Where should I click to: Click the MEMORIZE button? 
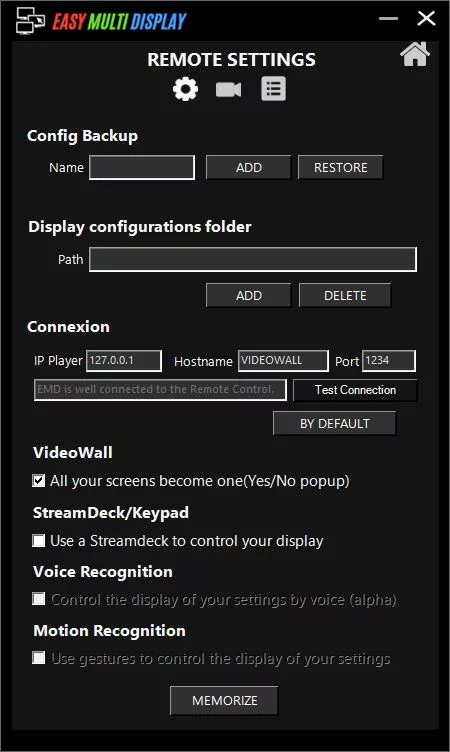coord(224,701)
